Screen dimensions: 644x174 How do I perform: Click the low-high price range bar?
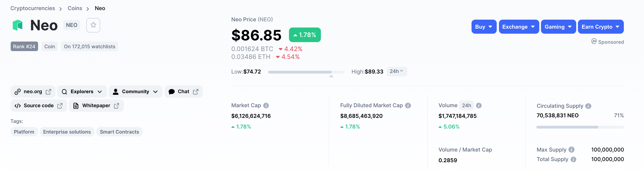coord(306,72)
